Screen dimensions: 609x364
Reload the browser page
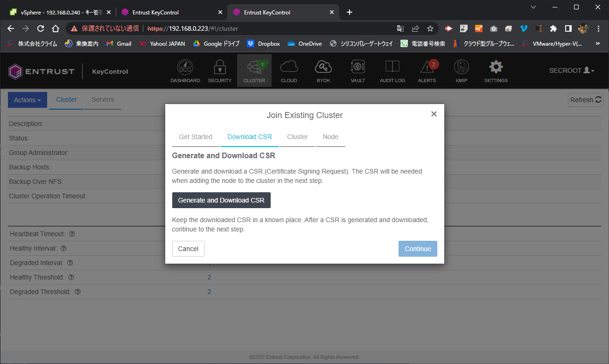click(41, 28)
